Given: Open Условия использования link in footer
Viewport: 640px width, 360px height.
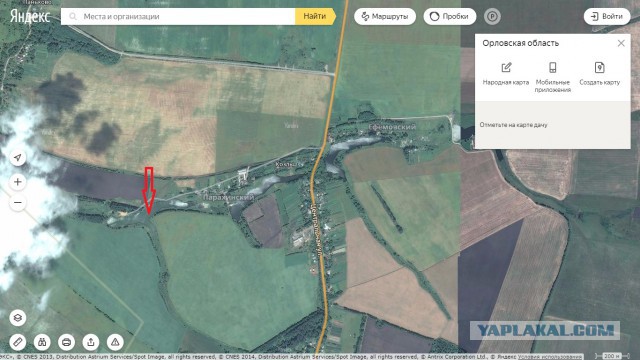Looking at the screenshot, I should click(x=550, y=357).
